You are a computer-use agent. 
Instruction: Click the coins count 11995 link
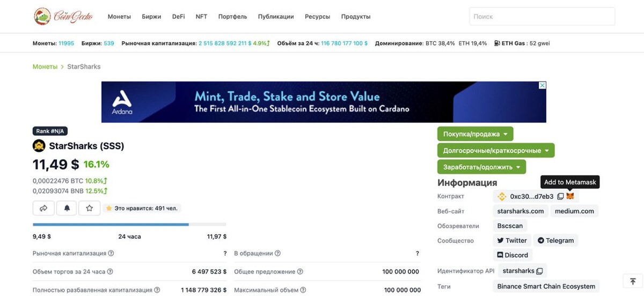67,43
